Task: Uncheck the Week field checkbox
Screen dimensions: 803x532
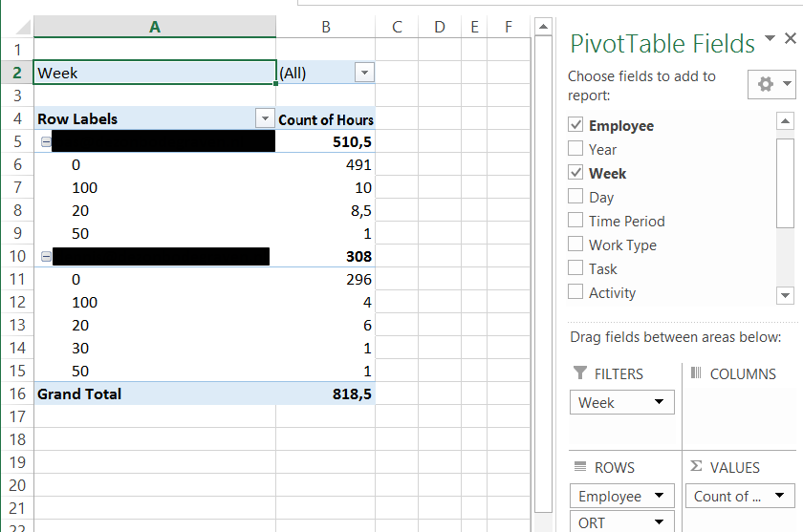Action: [575, 172]
